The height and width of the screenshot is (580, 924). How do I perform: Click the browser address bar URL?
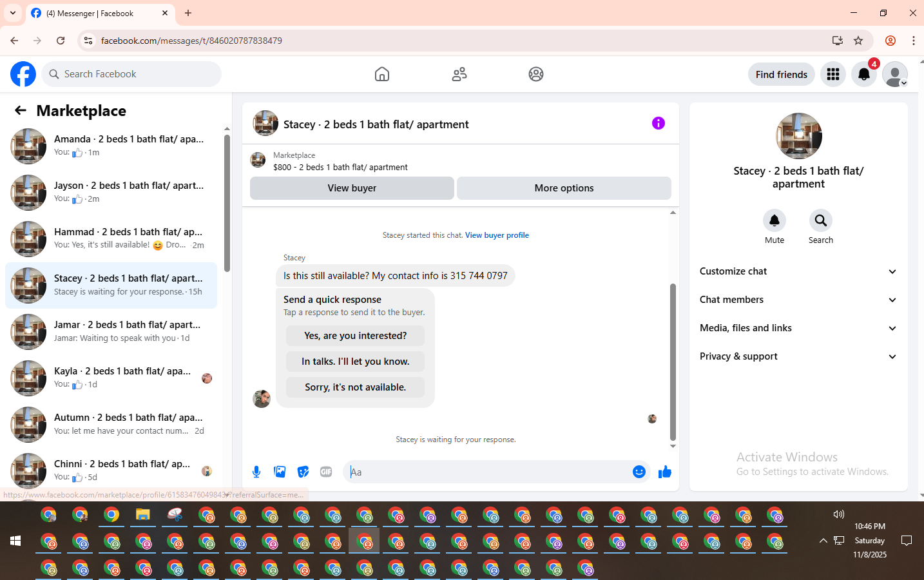[191, 41]
